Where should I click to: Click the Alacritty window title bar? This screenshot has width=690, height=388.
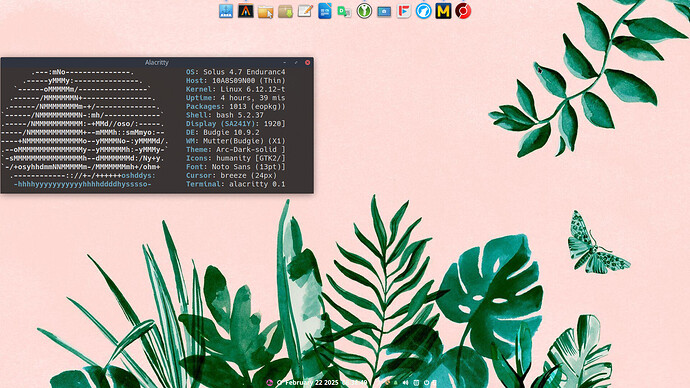[157, 62]
